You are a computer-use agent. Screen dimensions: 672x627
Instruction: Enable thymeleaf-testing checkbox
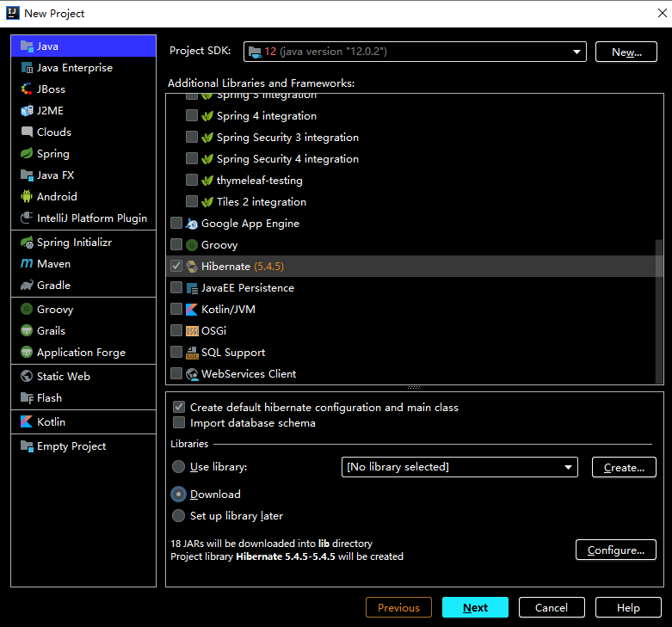(x=192, y=180)
